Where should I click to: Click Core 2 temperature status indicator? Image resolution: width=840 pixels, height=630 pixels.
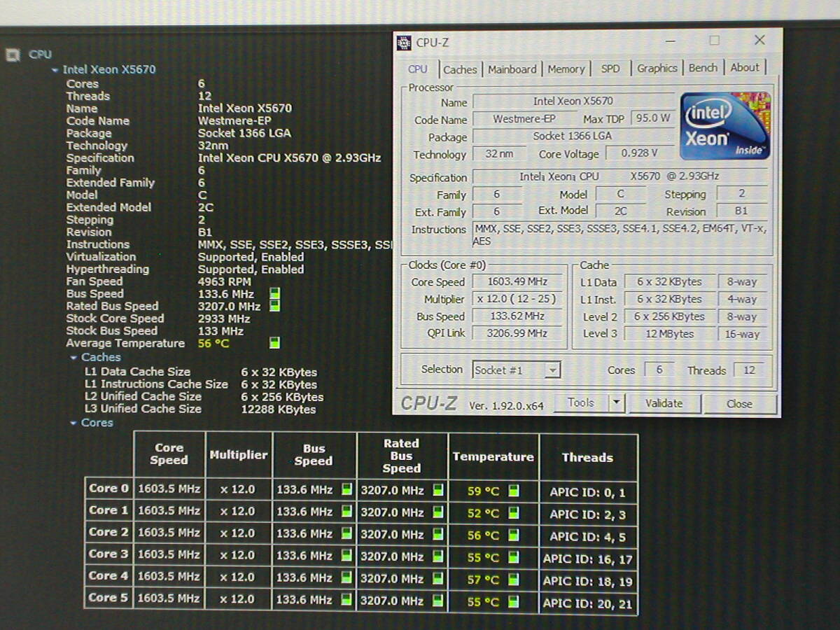pyautogui.click(x=514, y=535)
